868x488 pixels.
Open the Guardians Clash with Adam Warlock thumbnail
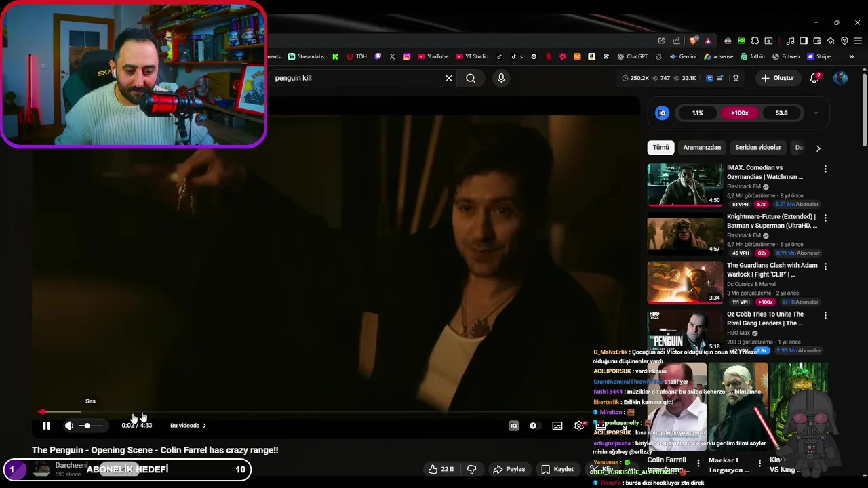[685, 282]
